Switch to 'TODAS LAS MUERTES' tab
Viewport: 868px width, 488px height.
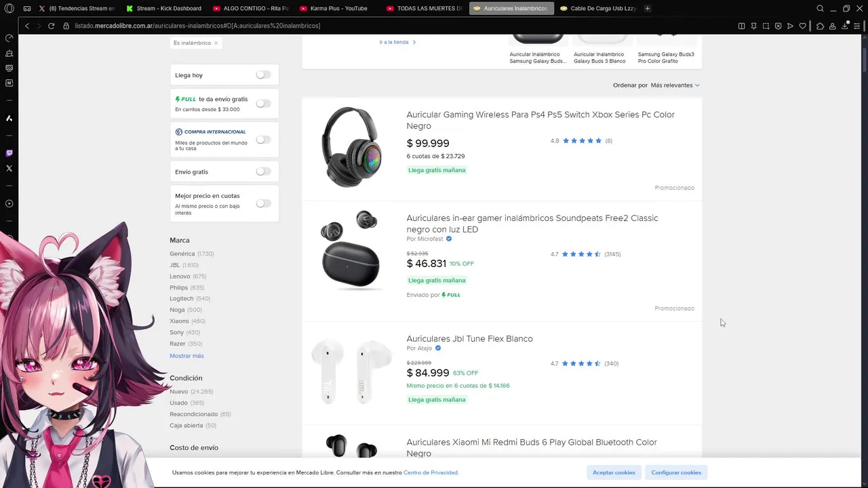(424, 8)
